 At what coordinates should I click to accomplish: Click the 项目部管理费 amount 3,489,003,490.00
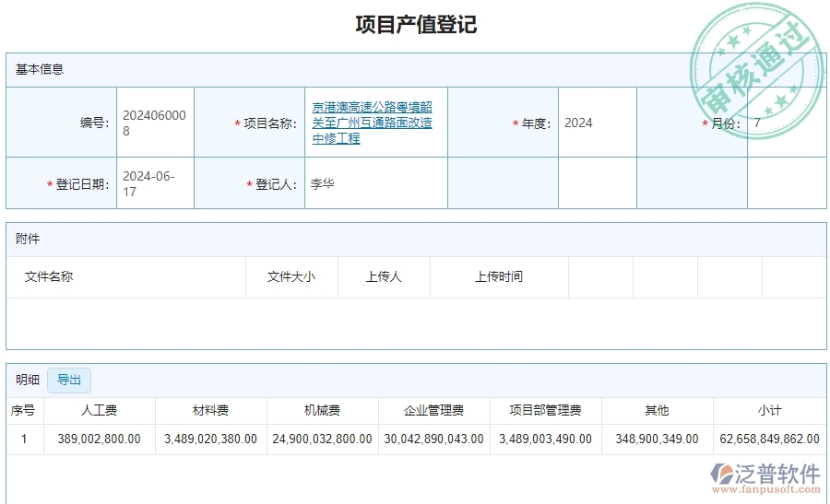tap(546, 439)
